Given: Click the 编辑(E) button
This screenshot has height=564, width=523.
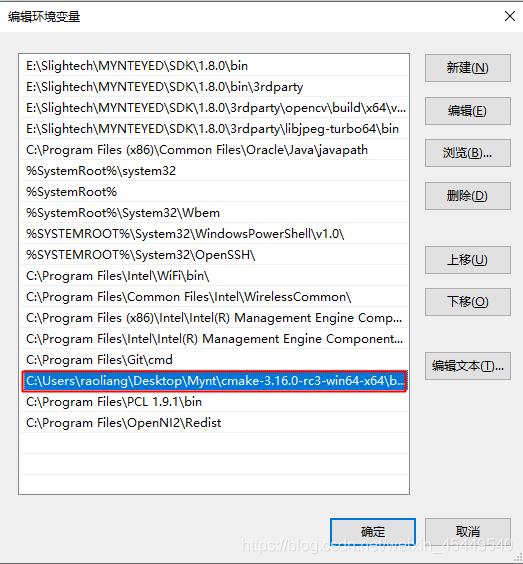Looking at the screenshot, I should [468, 111].
